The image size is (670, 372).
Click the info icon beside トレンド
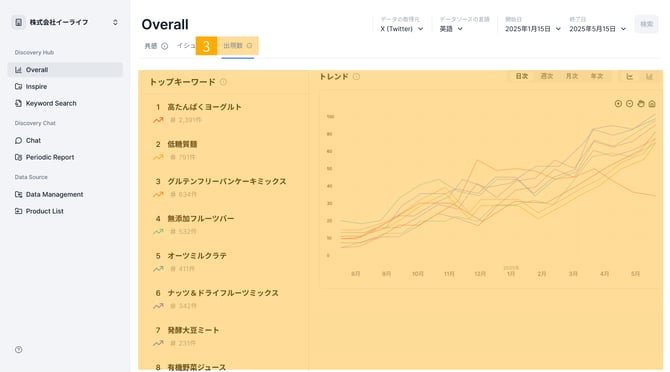pyautogui.click(x=356, y=76)
